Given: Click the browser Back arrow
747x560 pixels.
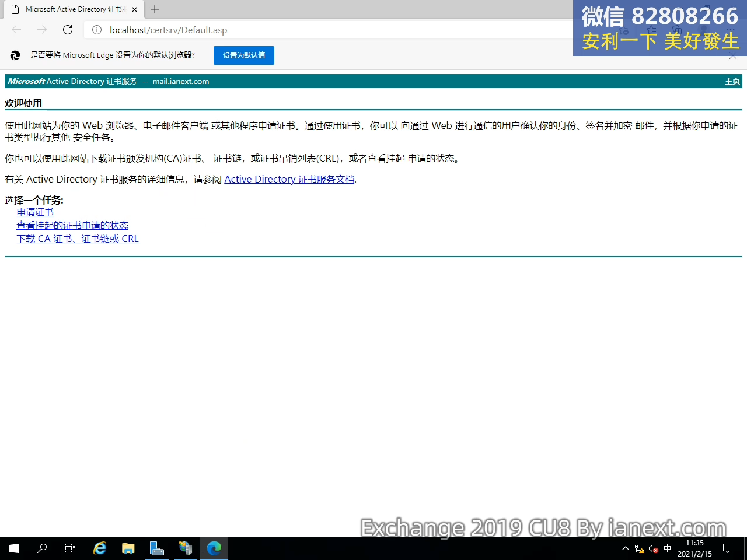Looking at the screenshot, I should click(16, 30).
